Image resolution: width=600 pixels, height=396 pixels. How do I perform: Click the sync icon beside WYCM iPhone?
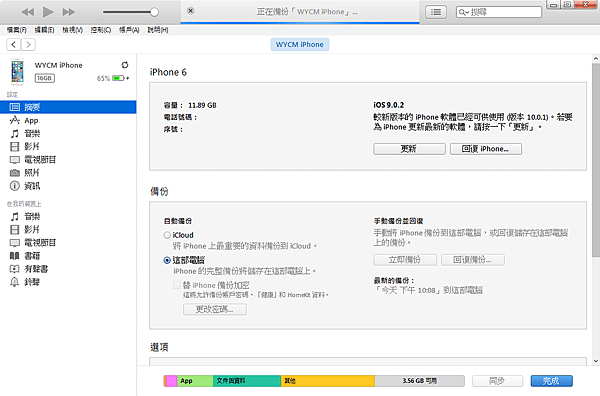tap(125, 65)
